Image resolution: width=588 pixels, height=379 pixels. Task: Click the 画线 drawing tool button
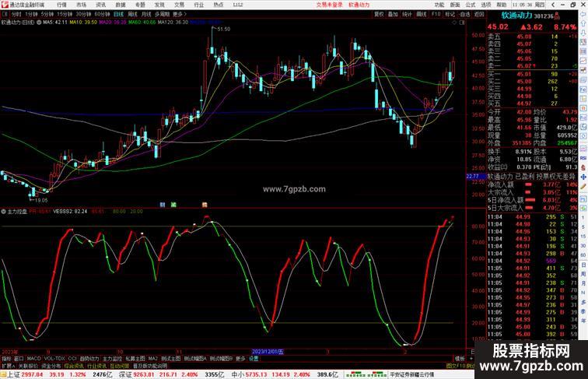[422, 14]
